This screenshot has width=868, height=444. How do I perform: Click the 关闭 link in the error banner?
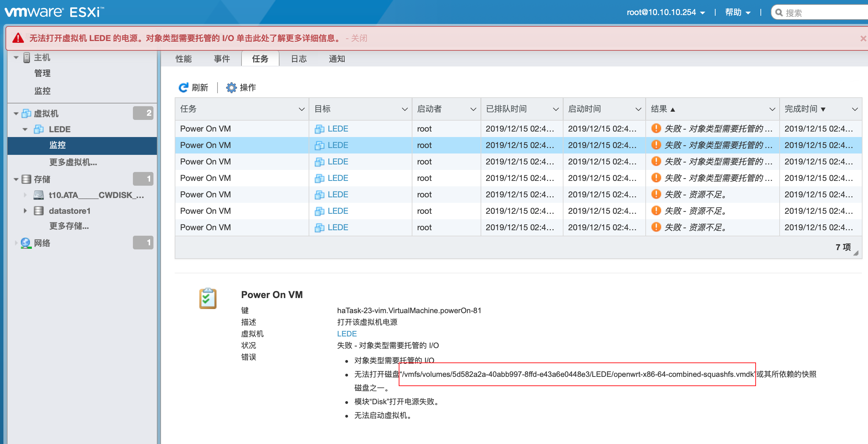point(359,38)
